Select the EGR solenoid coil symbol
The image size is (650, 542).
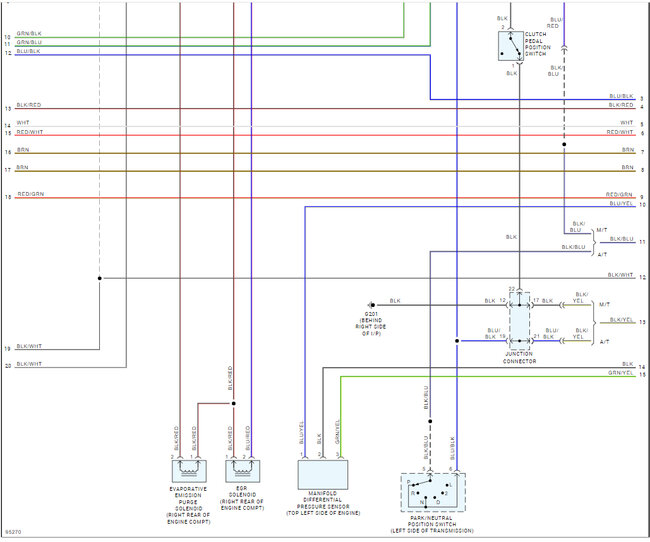243,471
